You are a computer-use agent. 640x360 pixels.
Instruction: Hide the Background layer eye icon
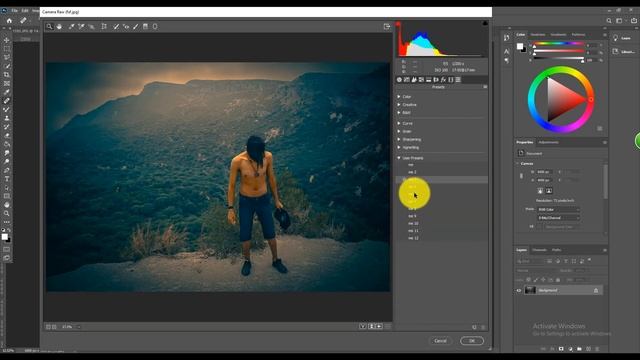(519, 290)
